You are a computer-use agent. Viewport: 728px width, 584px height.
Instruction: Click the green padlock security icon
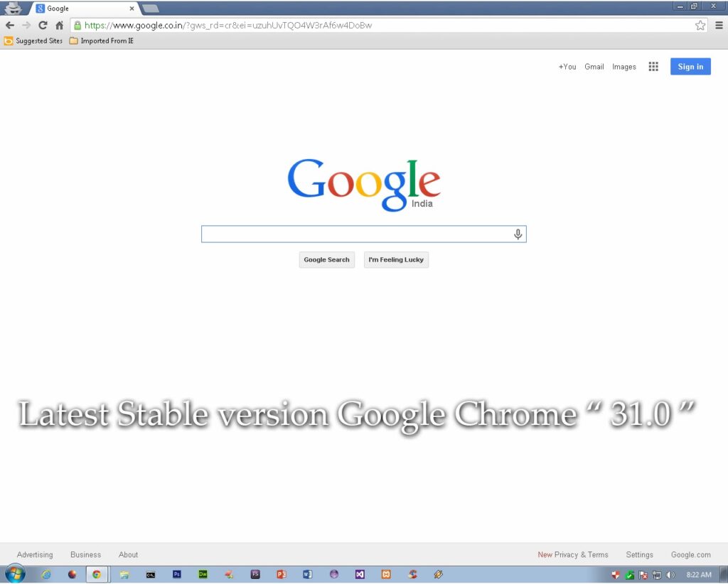77,25
